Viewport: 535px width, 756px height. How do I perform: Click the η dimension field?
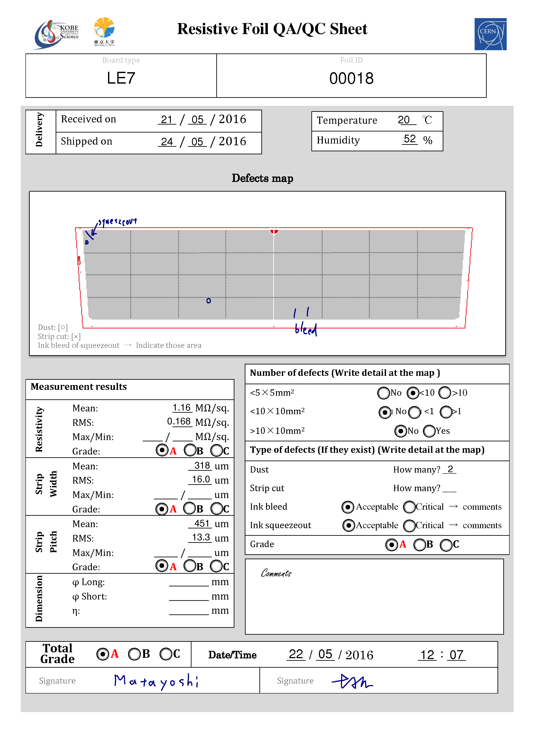(189, 611)
